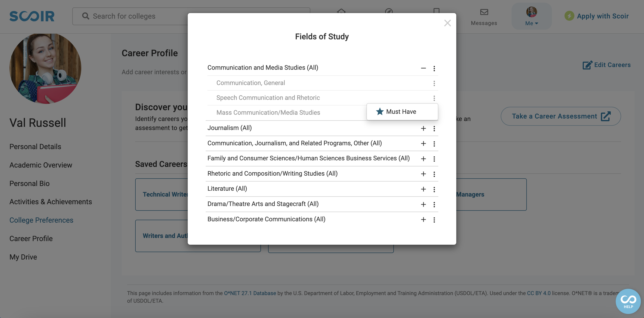Select Mass Communication/Media Studies subfield
This screenshot has width=644, height=318.
click(268, 112)
